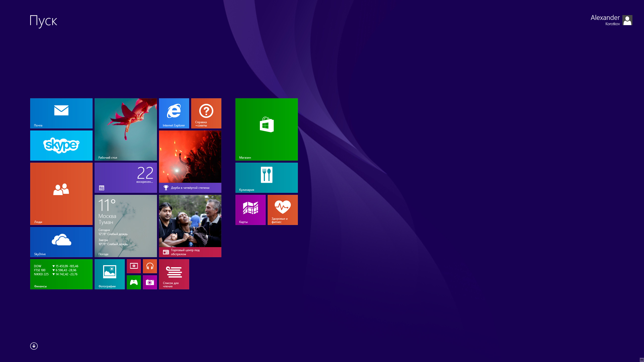
Task: Open Reading list (Список для чтения) tile
Action: [174, 274]
